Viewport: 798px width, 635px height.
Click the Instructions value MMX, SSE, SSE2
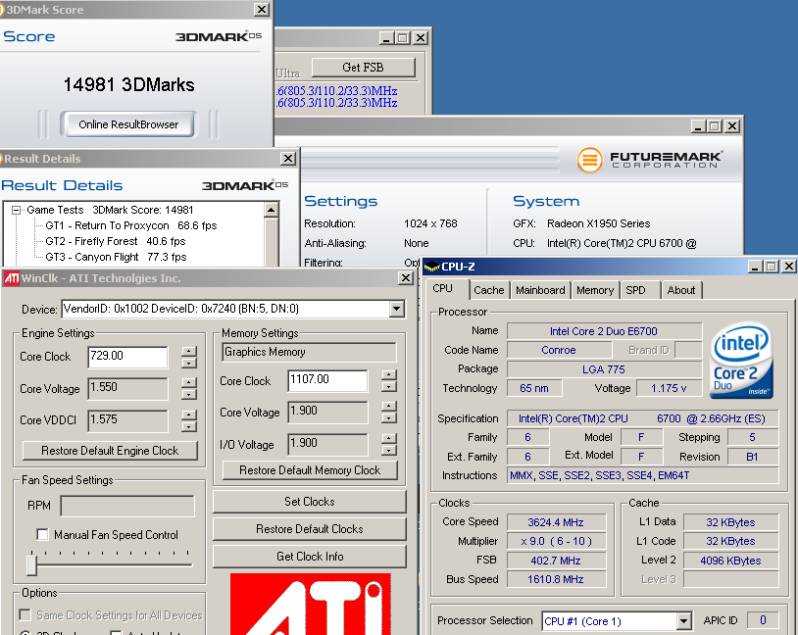click(x=643, y=475)
